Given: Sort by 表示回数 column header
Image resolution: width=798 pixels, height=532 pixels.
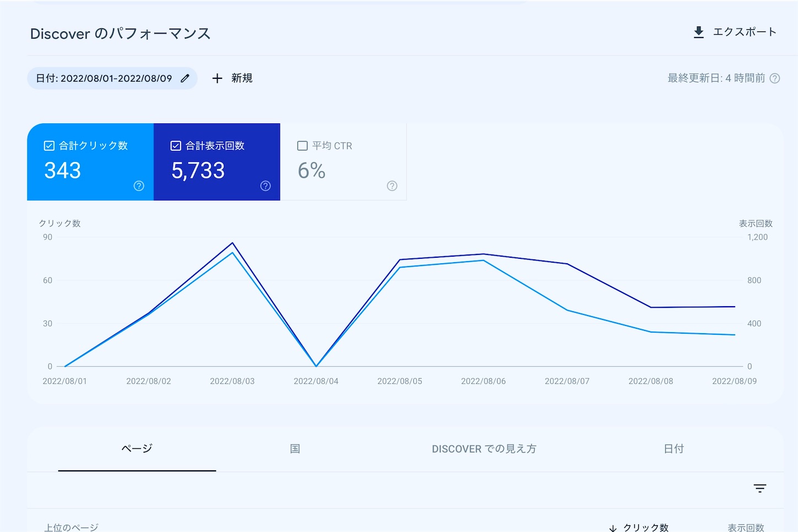Looking at the screenshot, I should 746,528.
